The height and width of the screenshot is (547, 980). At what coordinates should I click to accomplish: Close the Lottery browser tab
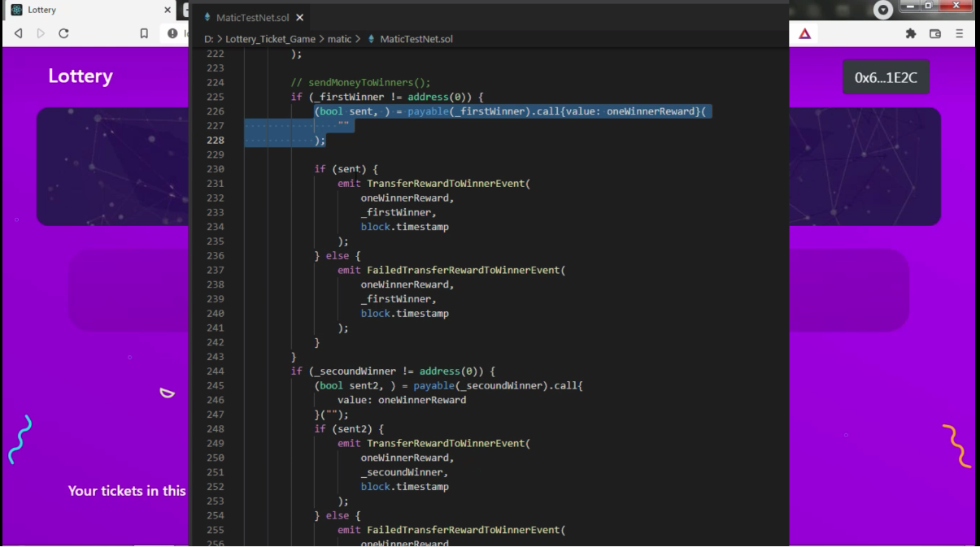(x=168, y=10)
